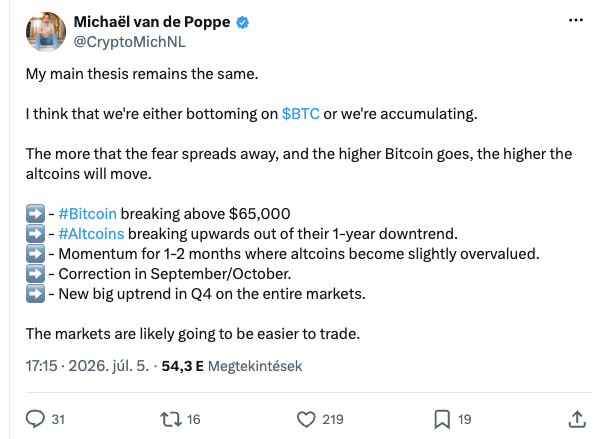
Task: Bookmark the tweet with bookmark icon
Action: [442, 419]
